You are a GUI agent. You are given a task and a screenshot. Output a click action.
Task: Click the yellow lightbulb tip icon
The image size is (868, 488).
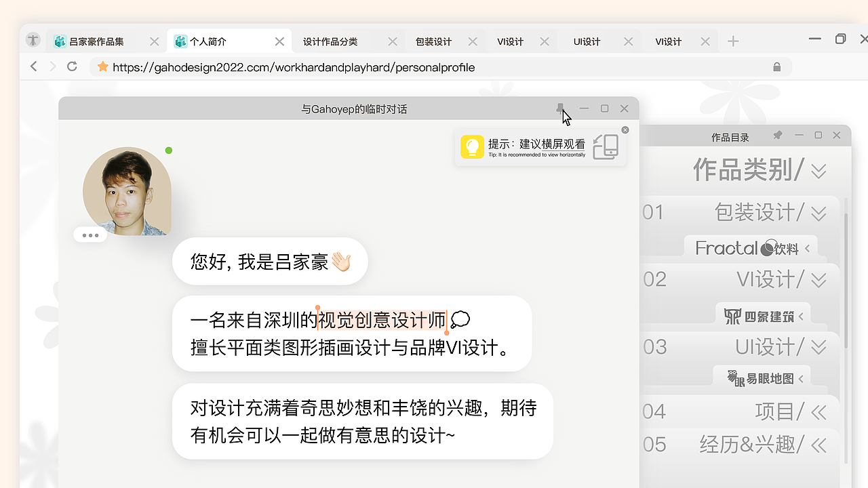pos(472,147)
